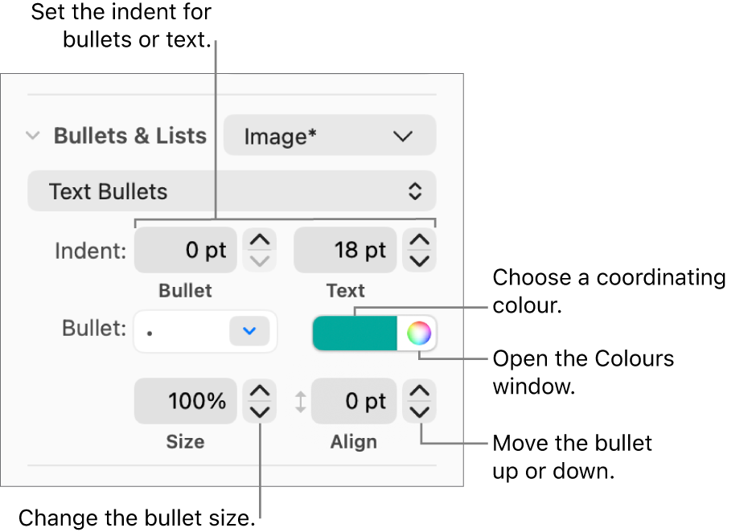The height and width of the screenshot is (532, 756).
Task: Click the vertical adjust icon beside Align
Action: pyautogui.click(x=301, y=400)
